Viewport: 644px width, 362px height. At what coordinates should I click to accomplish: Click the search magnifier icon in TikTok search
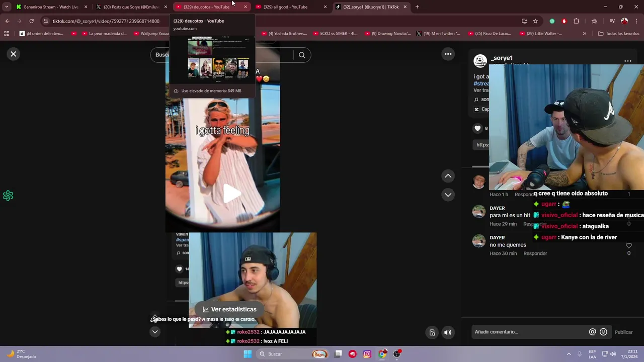click(x=302, y=55)
